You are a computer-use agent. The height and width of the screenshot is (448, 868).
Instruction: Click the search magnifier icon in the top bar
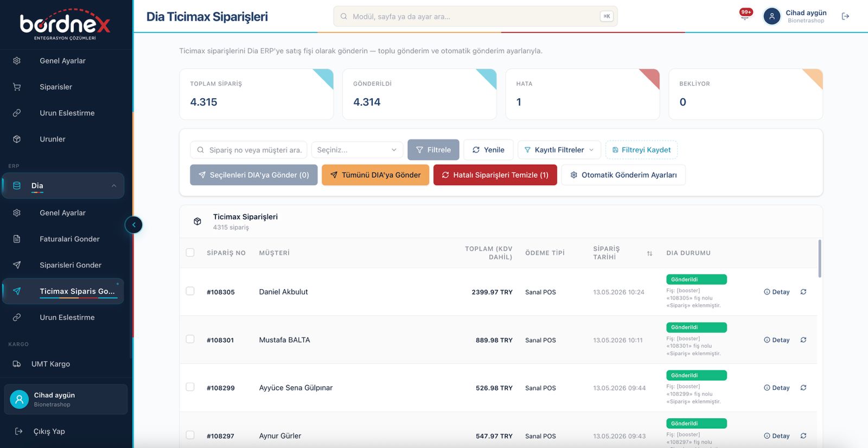coord(343,16)
